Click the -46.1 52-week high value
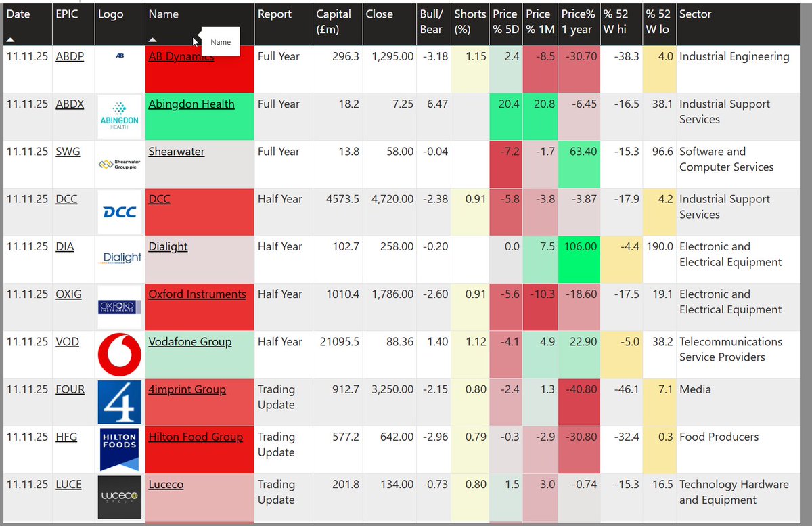The image size is (812, 526). click(x=627, y=389)
